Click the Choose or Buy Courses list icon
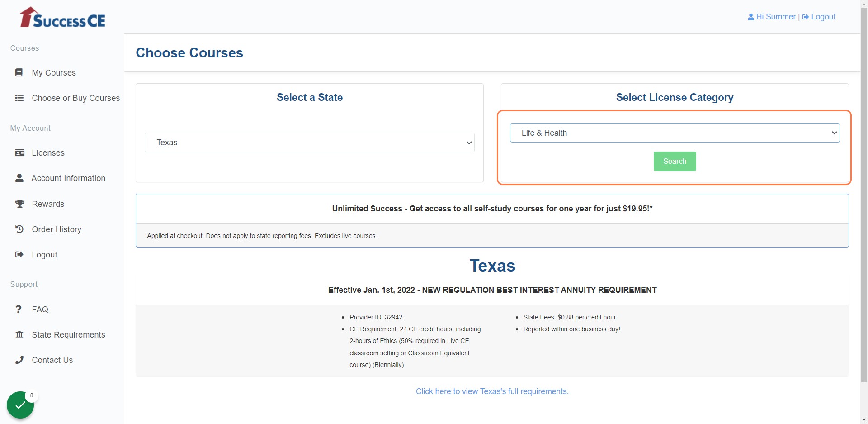This screenshot has height=424, width=868. tap(19, 98)
